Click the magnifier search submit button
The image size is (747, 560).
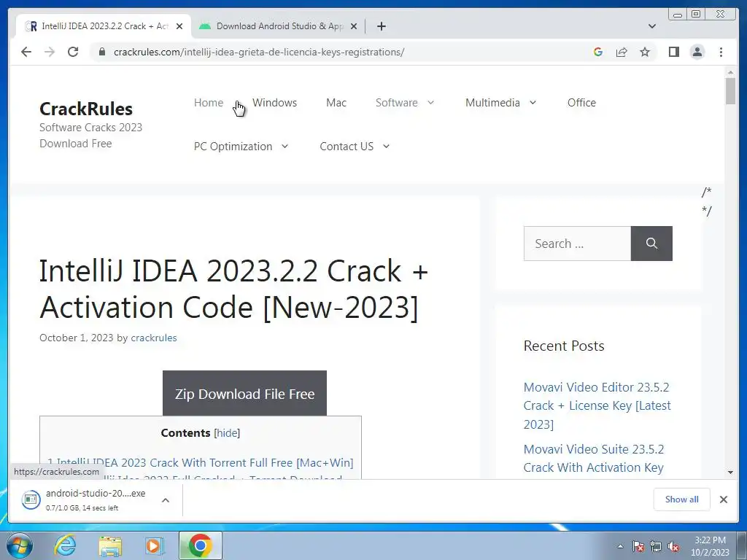point(651,244)
